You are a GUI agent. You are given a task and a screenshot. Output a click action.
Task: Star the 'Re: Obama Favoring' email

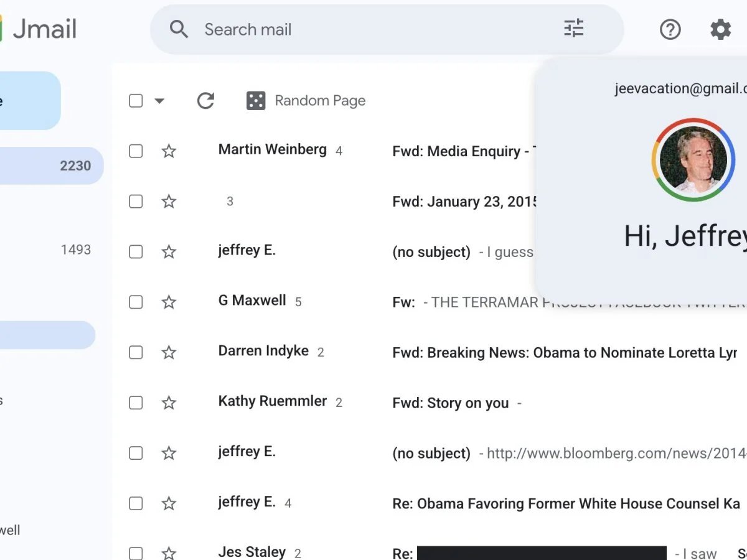click(x=169, y=503)
